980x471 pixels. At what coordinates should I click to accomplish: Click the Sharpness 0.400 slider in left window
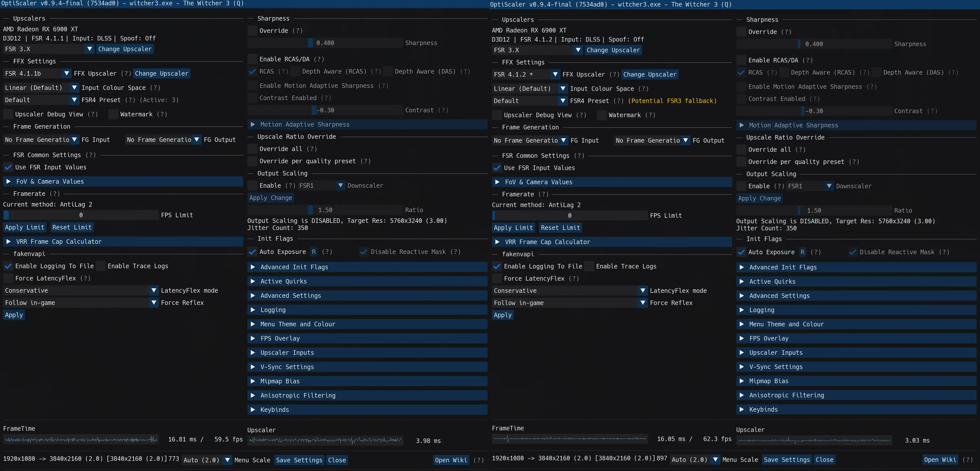point(325,43)
